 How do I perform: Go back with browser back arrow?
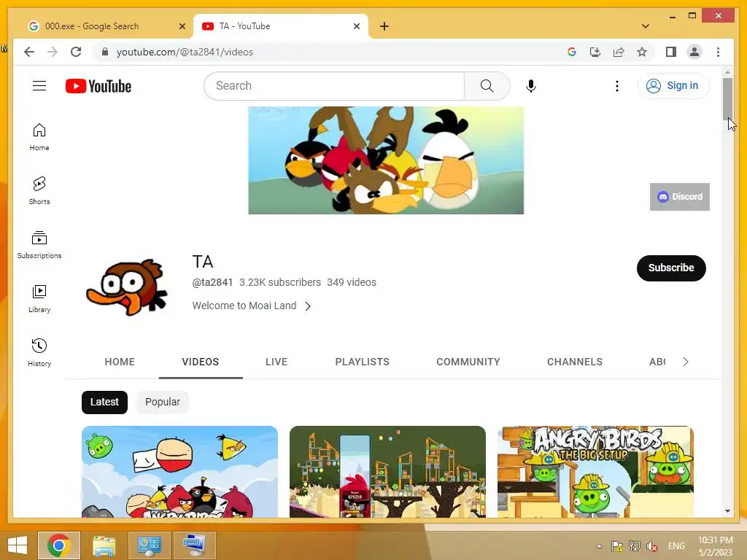coord(29,52)
